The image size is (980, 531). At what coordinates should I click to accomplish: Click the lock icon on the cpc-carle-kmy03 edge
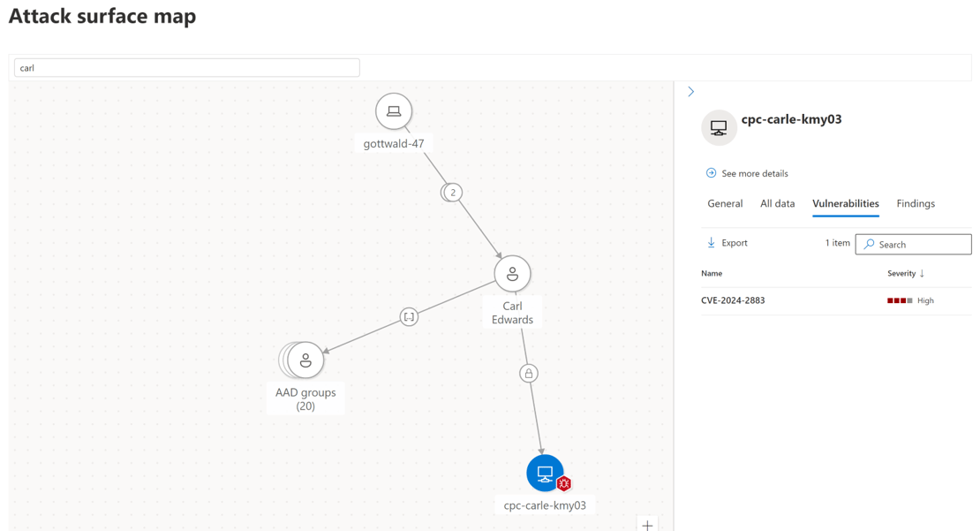point(528,373)
